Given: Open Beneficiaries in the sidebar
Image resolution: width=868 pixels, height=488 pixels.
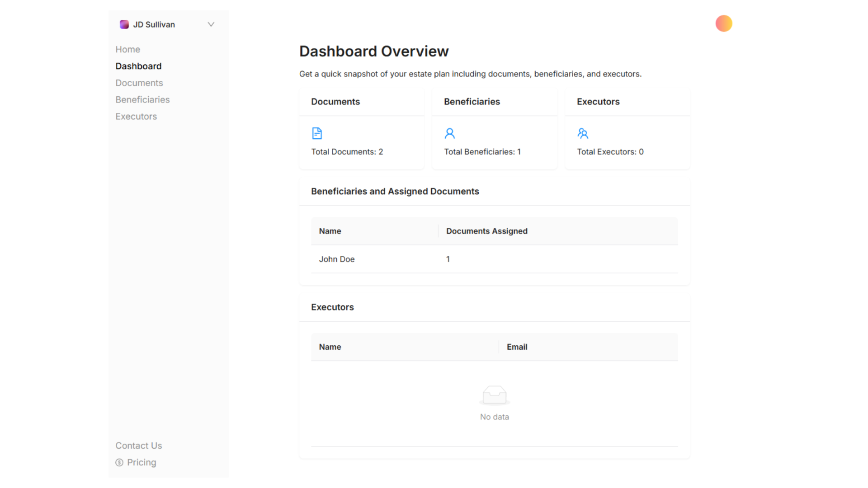Looking at the screenshot, I should coord(142,99).
